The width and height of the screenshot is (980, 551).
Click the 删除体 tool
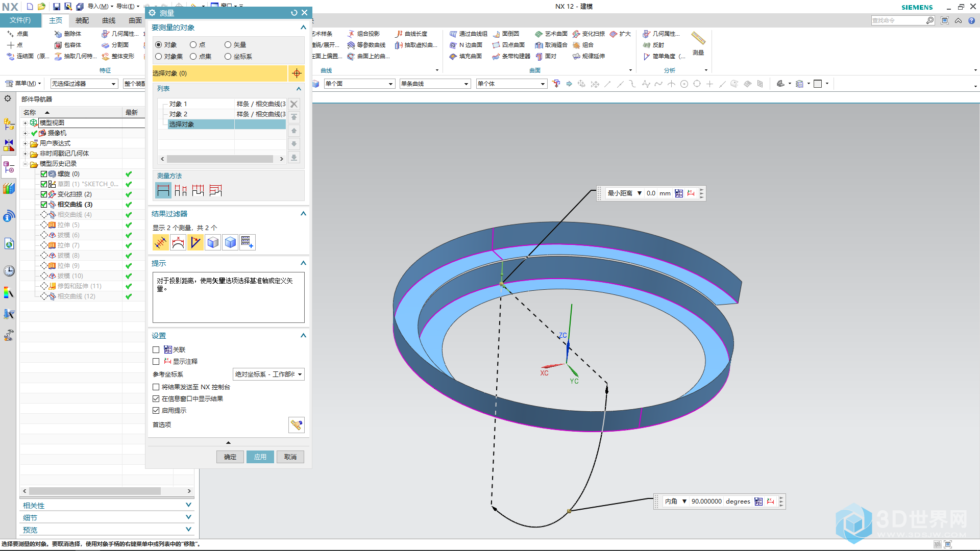pos(68,34)
